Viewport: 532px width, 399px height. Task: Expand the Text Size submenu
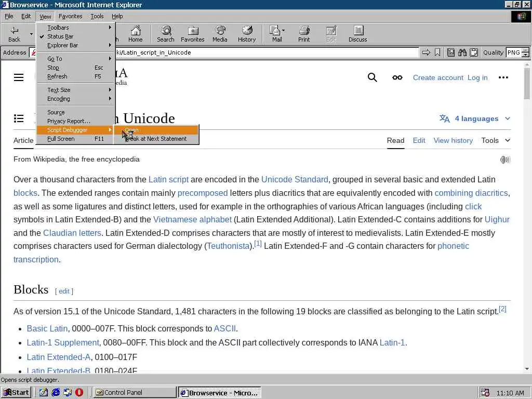76,90
